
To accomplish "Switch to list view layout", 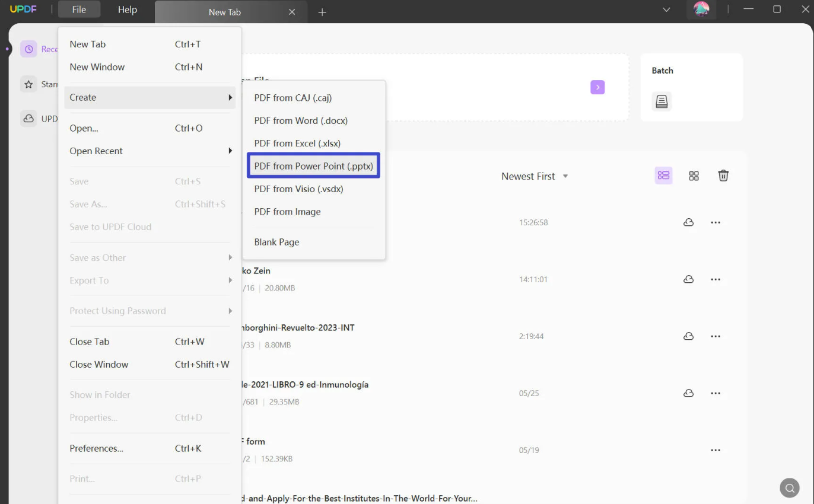I will click(x=663, y=176).
